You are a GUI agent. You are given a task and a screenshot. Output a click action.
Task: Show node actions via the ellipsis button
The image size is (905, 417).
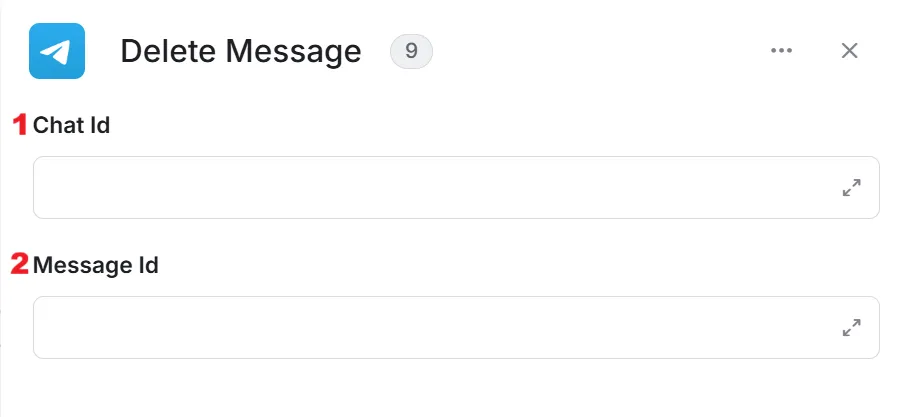781,50
